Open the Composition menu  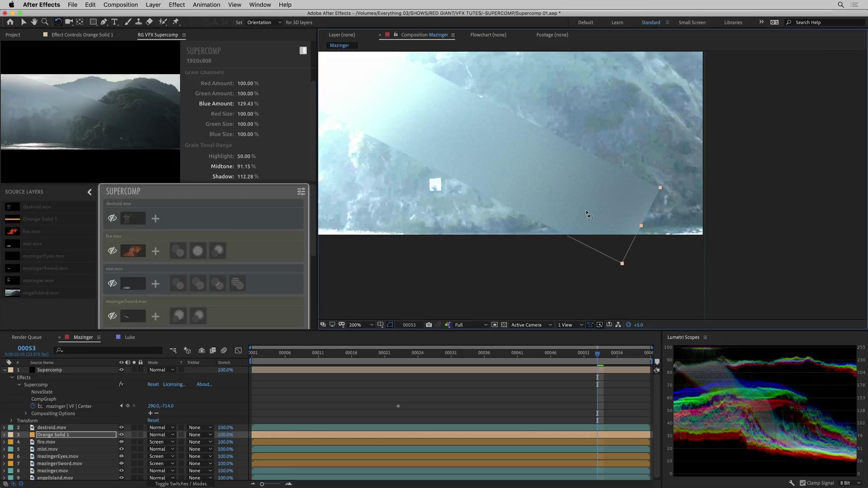[120, 5]
